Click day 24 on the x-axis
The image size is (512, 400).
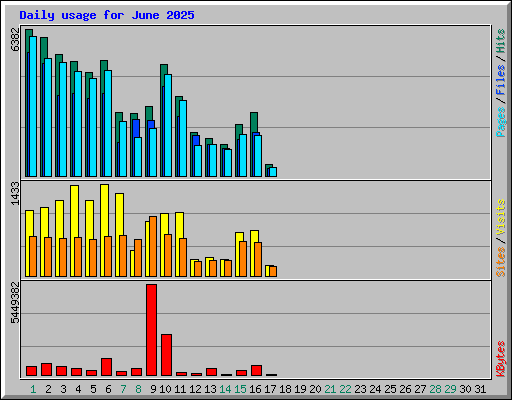point(375,389)
